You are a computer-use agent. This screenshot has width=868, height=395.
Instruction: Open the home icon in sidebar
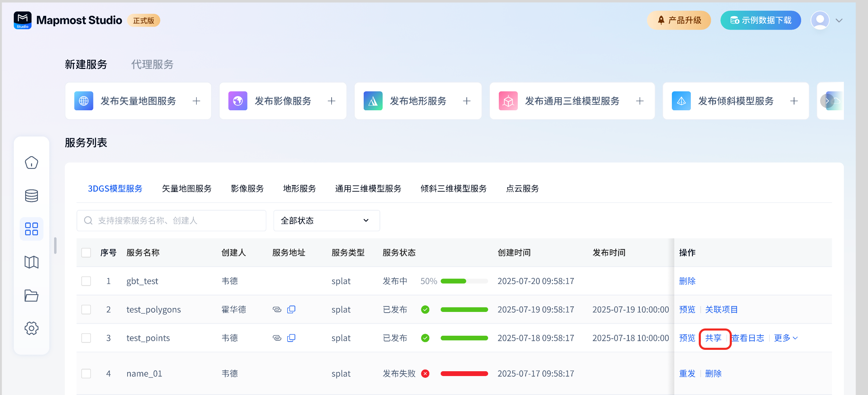[x=31, y=162]
